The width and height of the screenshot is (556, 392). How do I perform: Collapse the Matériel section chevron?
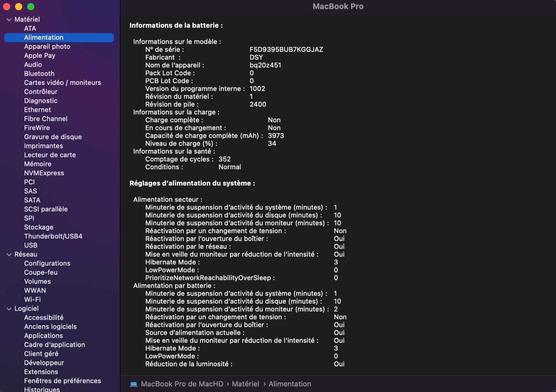click(9, 19)
